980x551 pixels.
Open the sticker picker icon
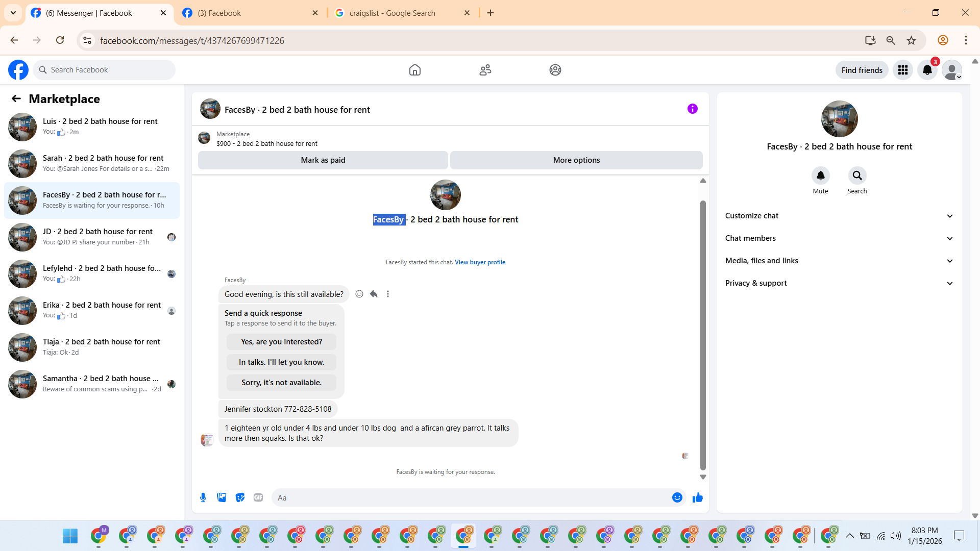pyautogui.click(x=240, y=497)
